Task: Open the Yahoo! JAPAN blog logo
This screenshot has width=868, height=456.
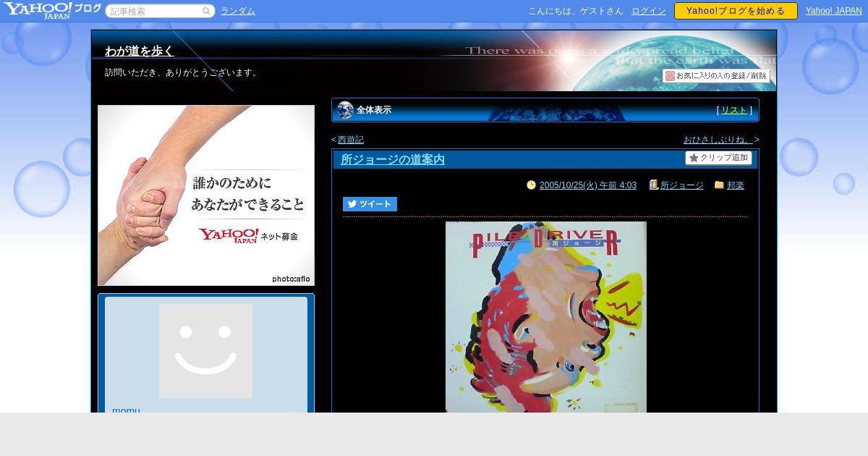Action: [x=52, y=10]
